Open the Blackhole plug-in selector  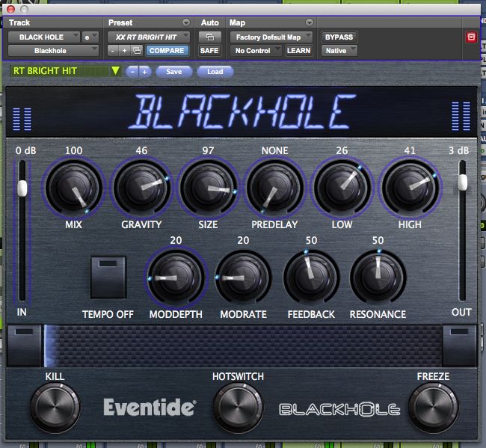click(x=53, y=51)
